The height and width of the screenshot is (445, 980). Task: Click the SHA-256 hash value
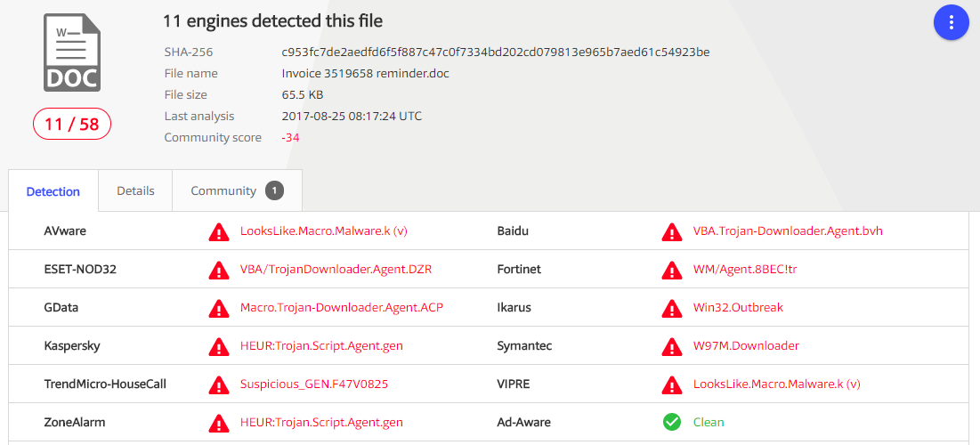tap(495, 52)
